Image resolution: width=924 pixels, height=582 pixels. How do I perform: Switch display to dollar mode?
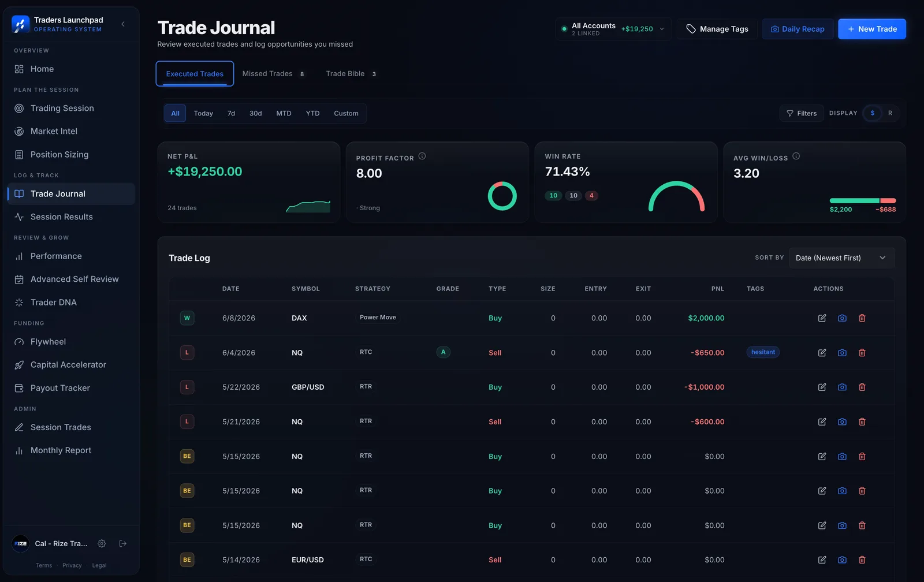(x=873, y=113)
